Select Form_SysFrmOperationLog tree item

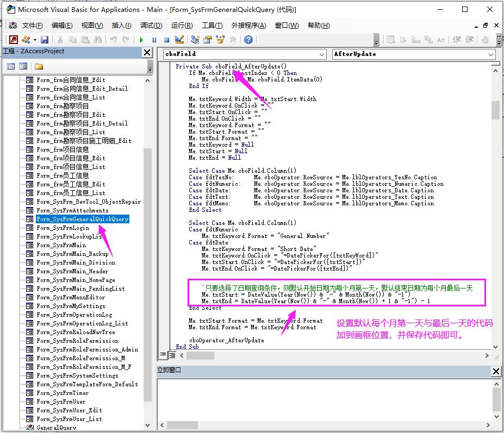(74, 315)
